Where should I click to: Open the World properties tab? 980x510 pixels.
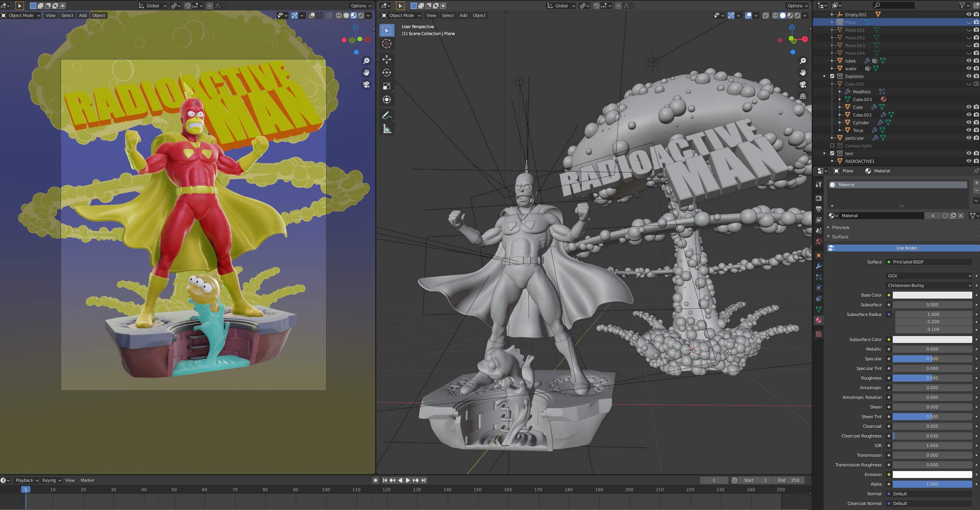point(819,241)
